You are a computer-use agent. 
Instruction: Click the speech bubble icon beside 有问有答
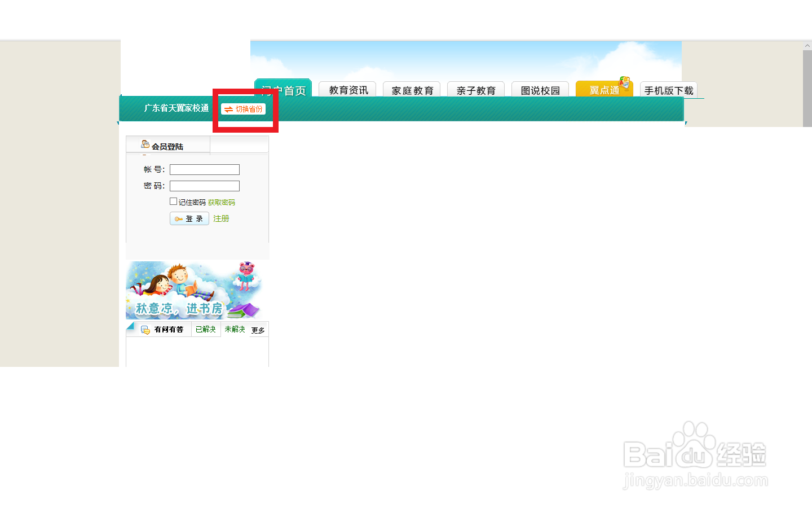coord(144,330)
